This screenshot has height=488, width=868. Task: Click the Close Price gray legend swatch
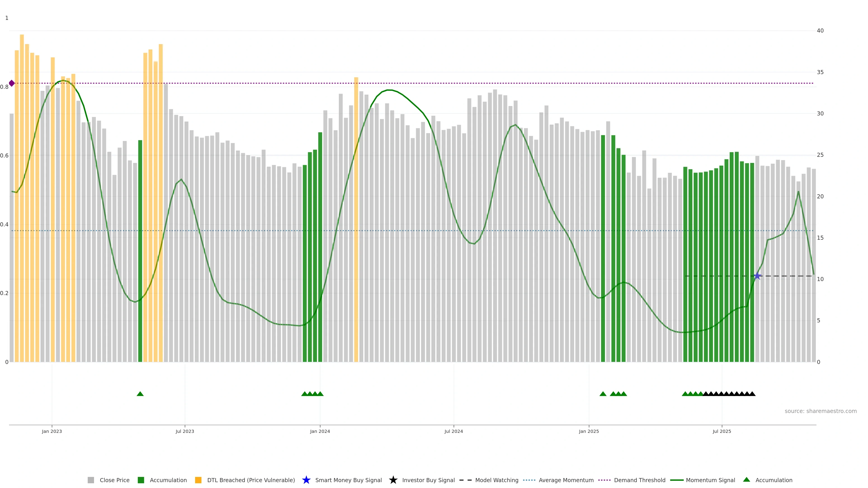[x=91, y=480]
